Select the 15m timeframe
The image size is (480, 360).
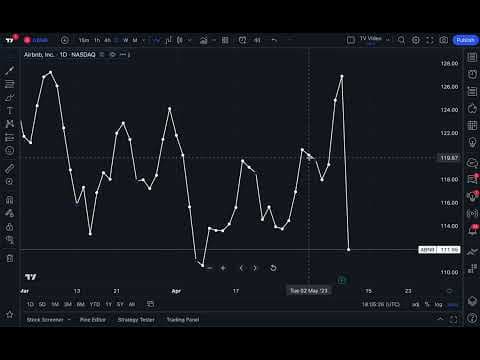(84, 40)
